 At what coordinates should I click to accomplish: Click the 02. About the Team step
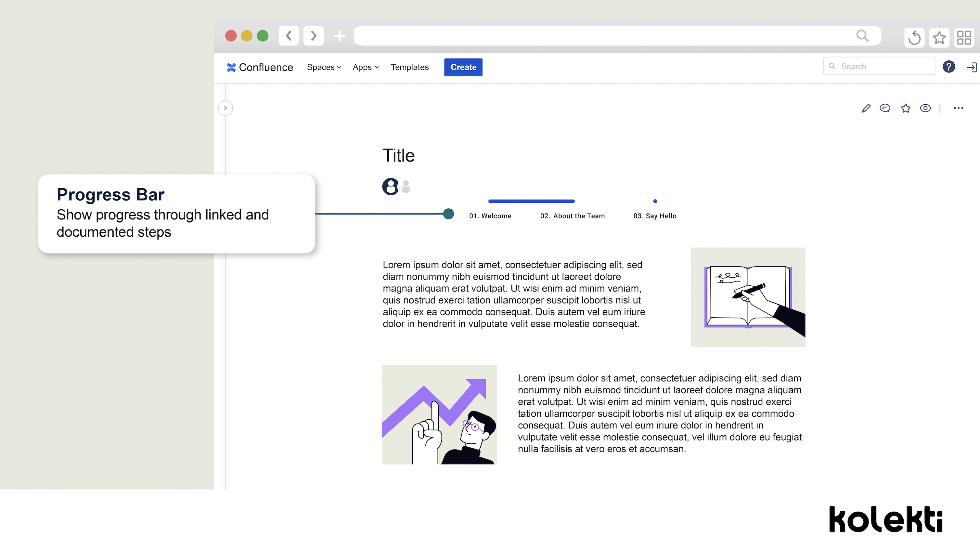point(572,216)
